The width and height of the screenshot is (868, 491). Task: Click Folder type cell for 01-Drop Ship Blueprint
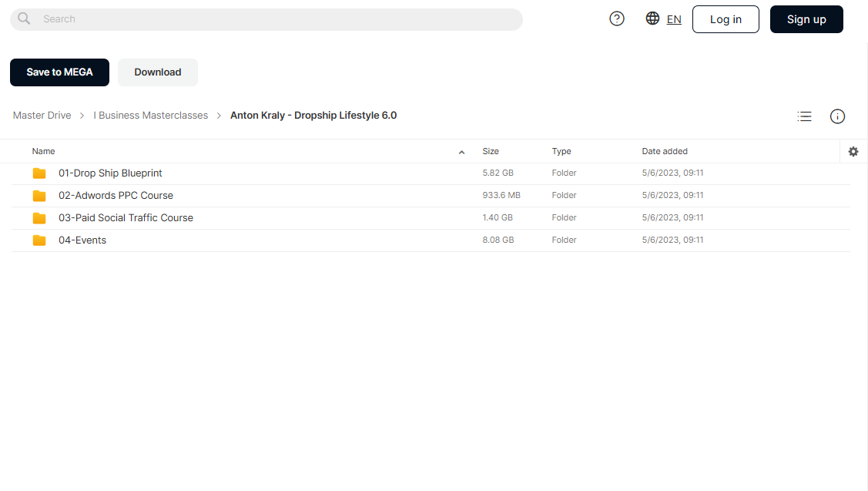point(564,173)
